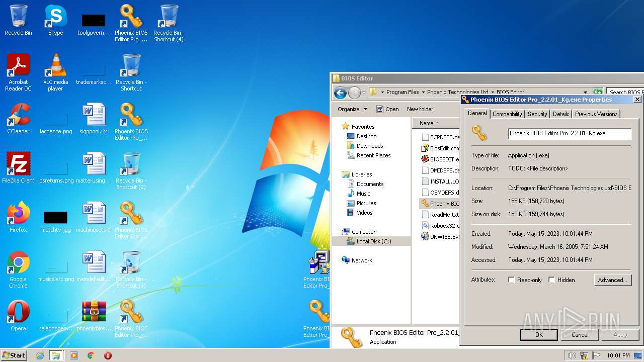
Task: Click the key icon beside filename field
Action: 479,133
